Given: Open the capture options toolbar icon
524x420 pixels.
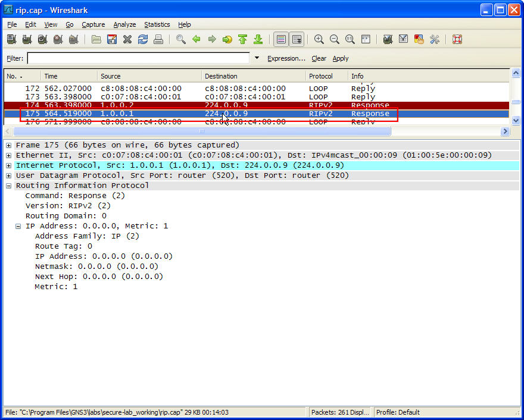Looking at the screenshot, I should [27, 39].
